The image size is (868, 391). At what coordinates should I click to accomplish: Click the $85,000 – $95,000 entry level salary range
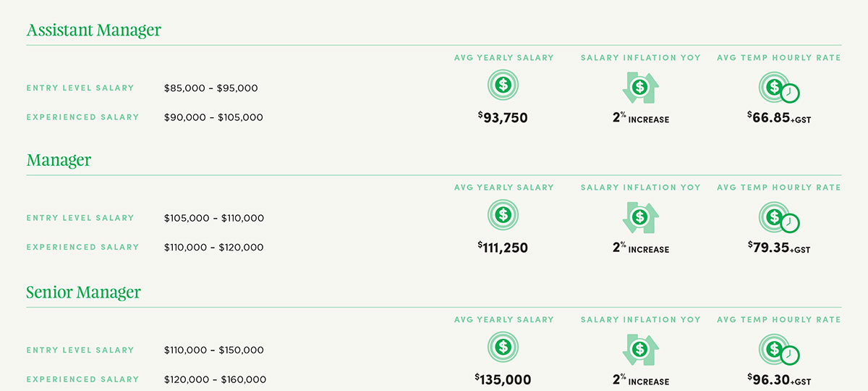click(x=211, y=88)
